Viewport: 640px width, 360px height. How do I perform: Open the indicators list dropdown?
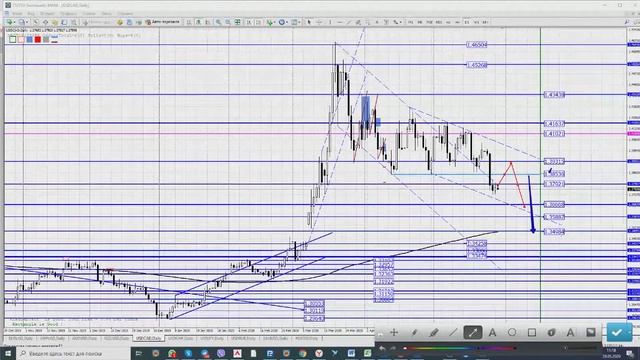pos(271,22)
